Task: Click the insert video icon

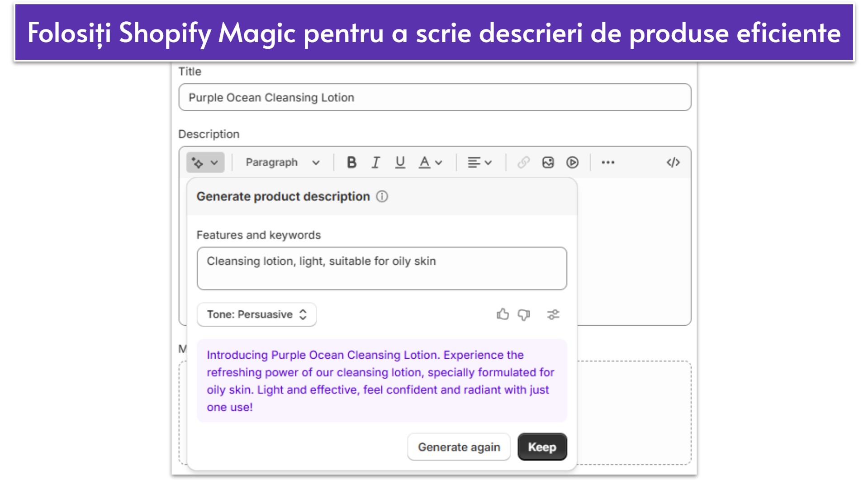Action: coord(572,162)
